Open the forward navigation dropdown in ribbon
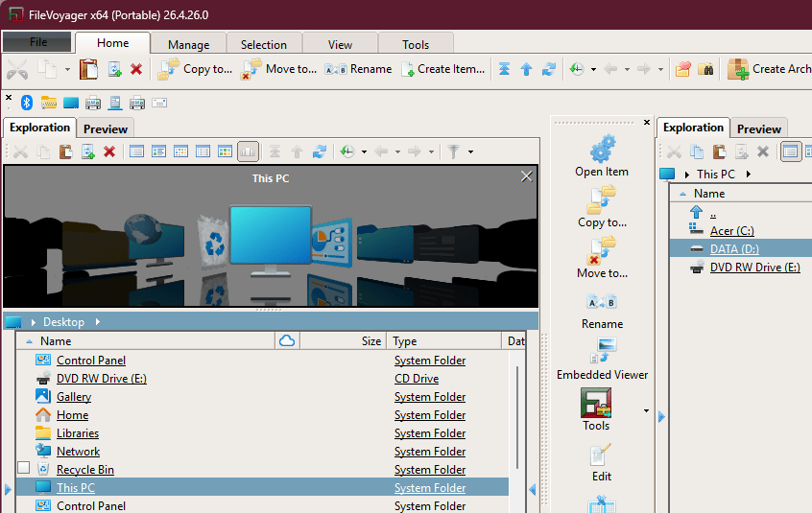The image size is (812, 513). 660,69
